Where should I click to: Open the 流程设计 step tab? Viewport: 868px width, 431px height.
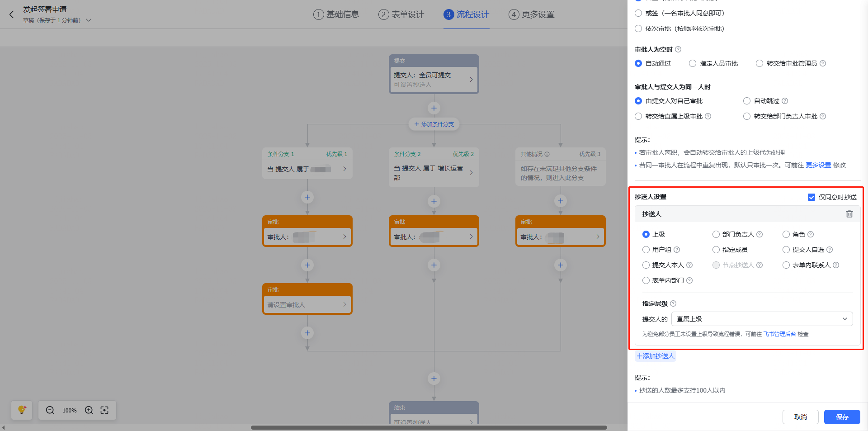tap(467, 14)
